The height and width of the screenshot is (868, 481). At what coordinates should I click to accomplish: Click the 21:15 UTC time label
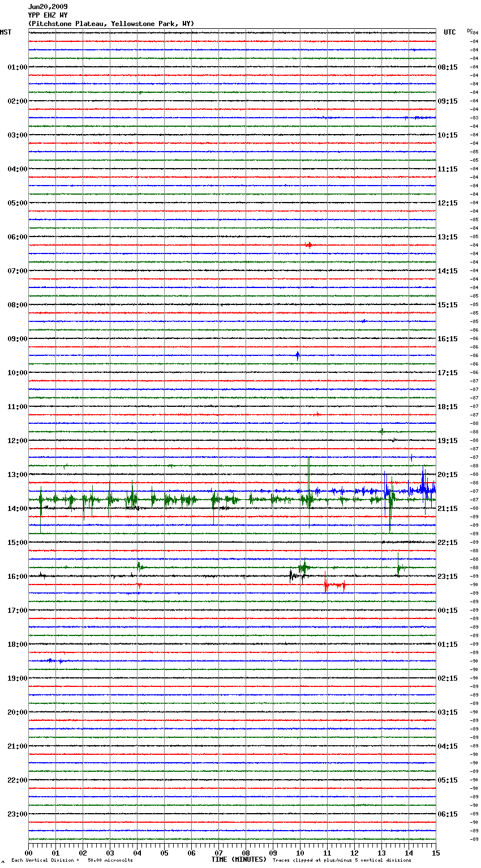click(x=448, y=509)
